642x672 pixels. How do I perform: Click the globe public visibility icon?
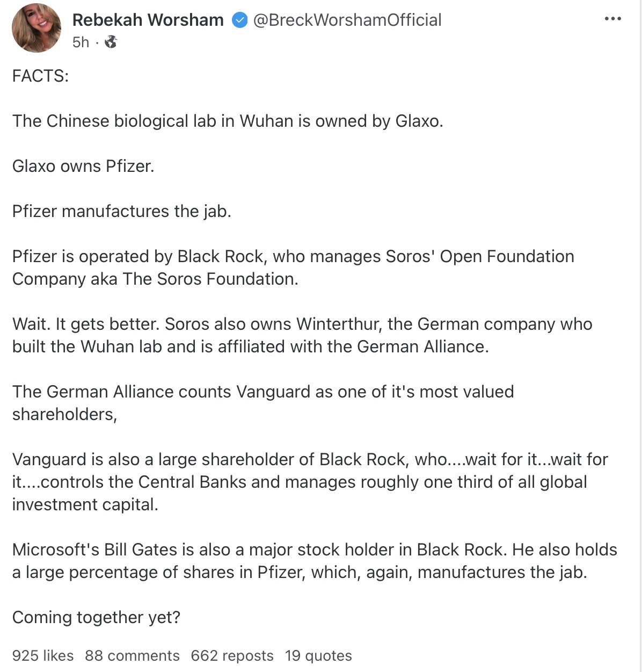(x=111, y=42)
